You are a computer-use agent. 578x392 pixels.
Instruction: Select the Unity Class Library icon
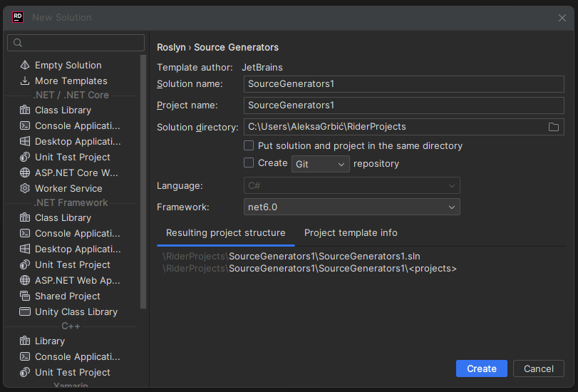(25, 311)
